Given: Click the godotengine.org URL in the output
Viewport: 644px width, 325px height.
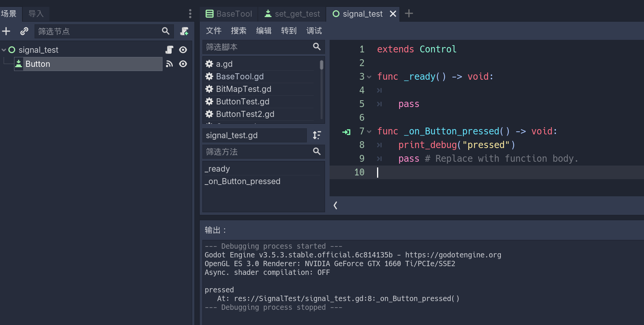Looking at the screenshot, I should tap(453, 255).
